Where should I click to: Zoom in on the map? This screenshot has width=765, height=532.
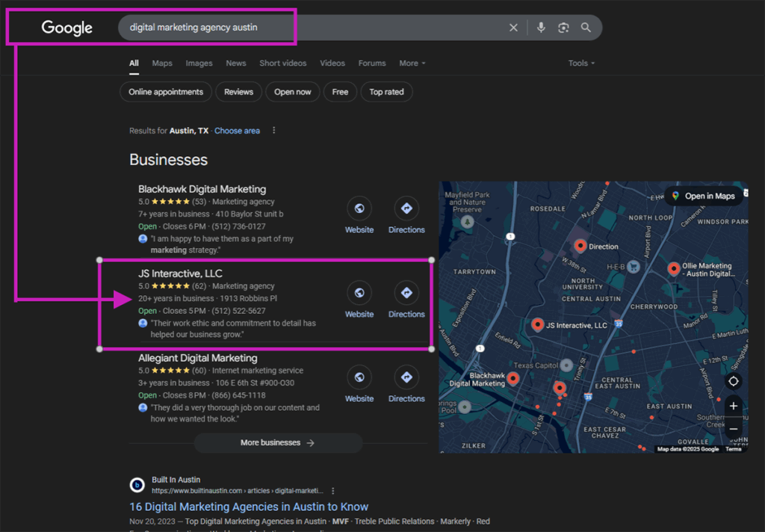[x=734, y=406]
